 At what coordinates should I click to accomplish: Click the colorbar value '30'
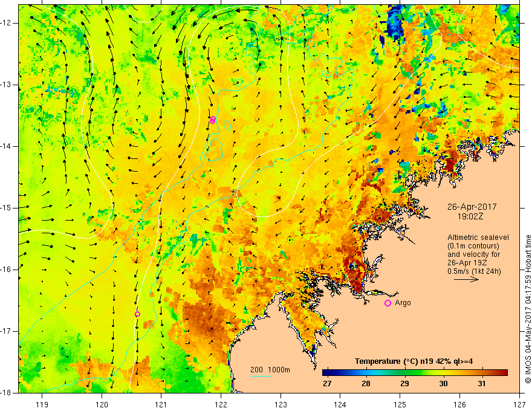pyautogui.click(x=443, y=384)
